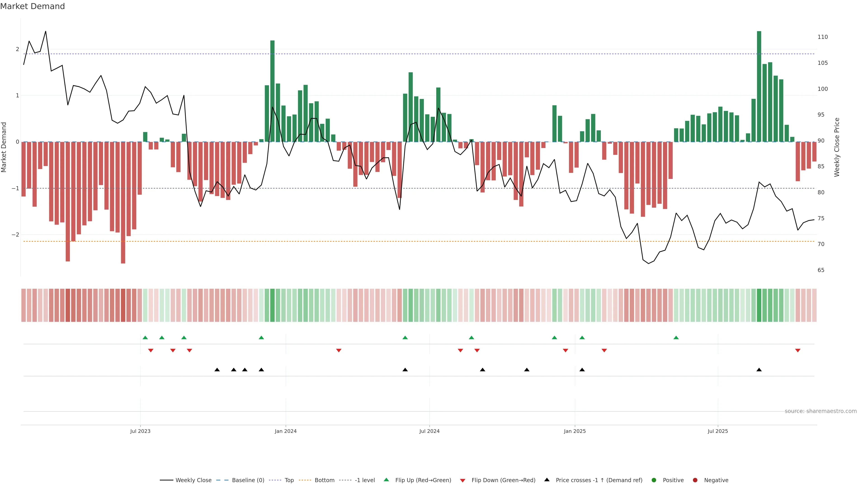Toggle the Top level legend entry
This screenshot has width=868, height=488.
click(x=289, y=480)
